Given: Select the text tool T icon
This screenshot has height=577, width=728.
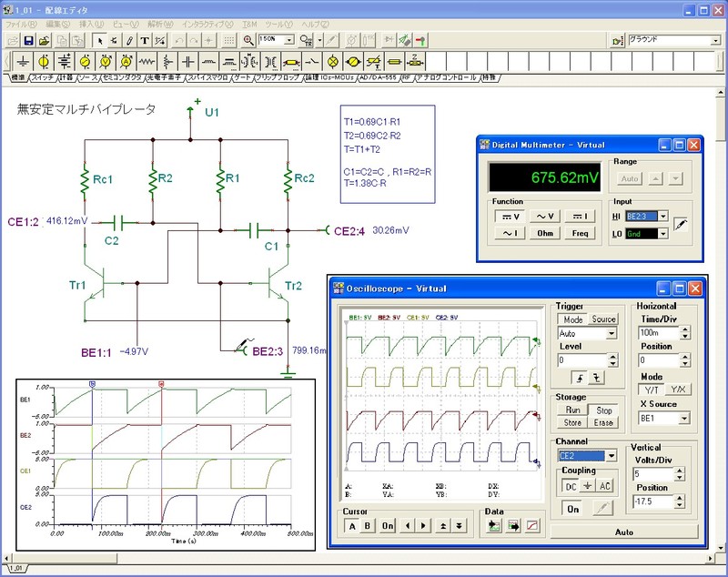Looking at the screenshot, I should point(145,41).
